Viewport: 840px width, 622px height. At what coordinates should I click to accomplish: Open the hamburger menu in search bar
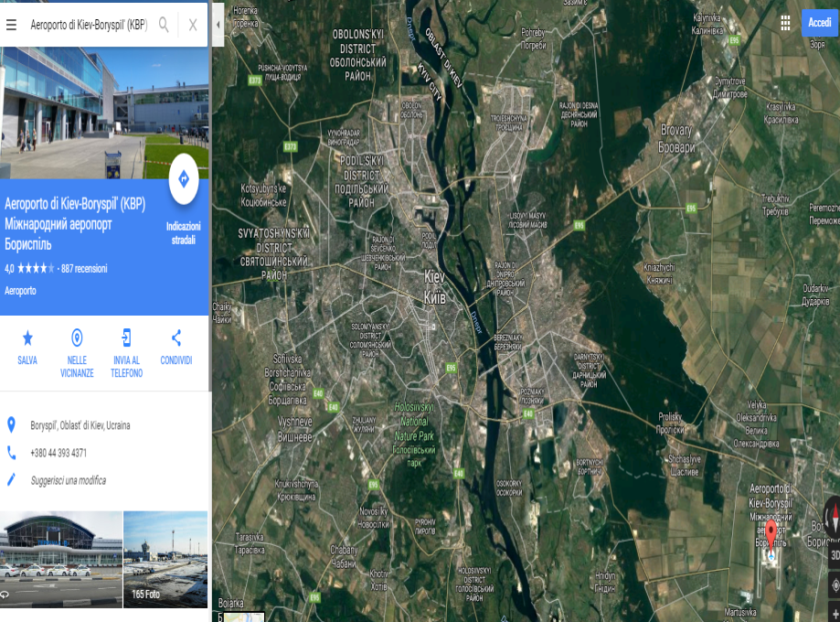tap(11, 25)
